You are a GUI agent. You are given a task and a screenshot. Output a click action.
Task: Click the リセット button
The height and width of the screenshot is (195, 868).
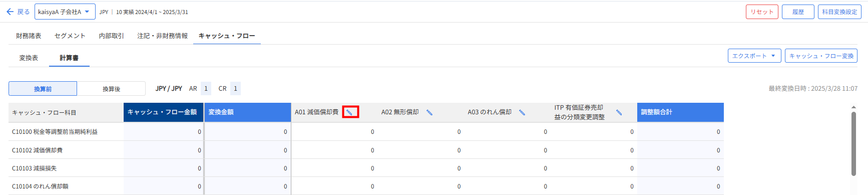762,12
